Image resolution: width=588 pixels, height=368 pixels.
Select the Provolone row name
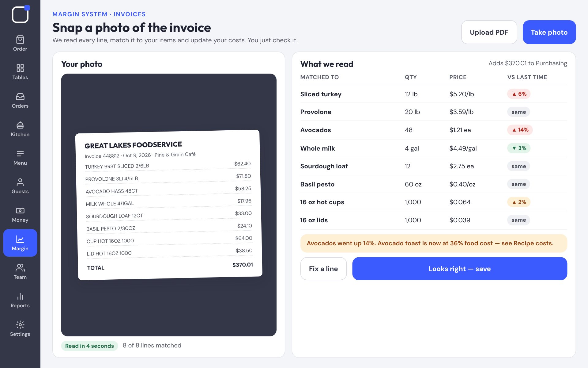(316, 112)
